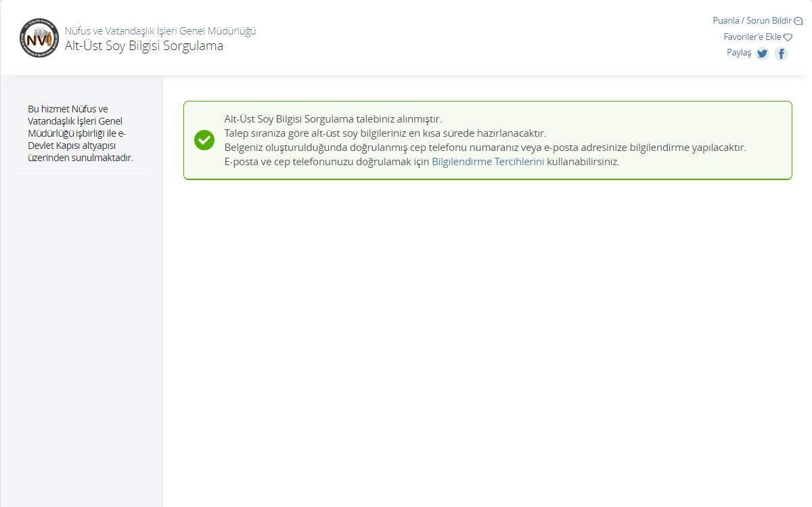Click the speech bubble icon beside Sorun Bildir
812x507 pixels.
click(x=798, y=21)
